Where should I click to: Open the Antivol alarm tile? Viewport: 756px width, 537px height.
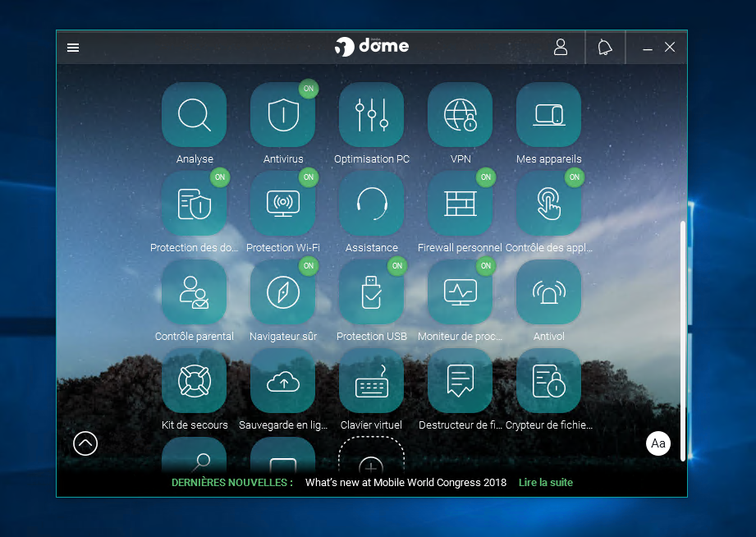(548, 291)
